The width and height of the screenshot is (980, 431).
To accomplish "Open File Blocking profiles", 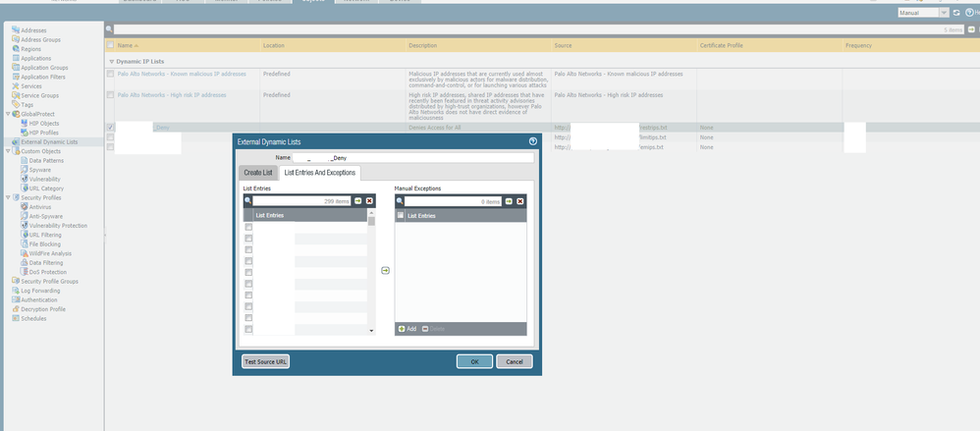I will (x=45, y=244).
